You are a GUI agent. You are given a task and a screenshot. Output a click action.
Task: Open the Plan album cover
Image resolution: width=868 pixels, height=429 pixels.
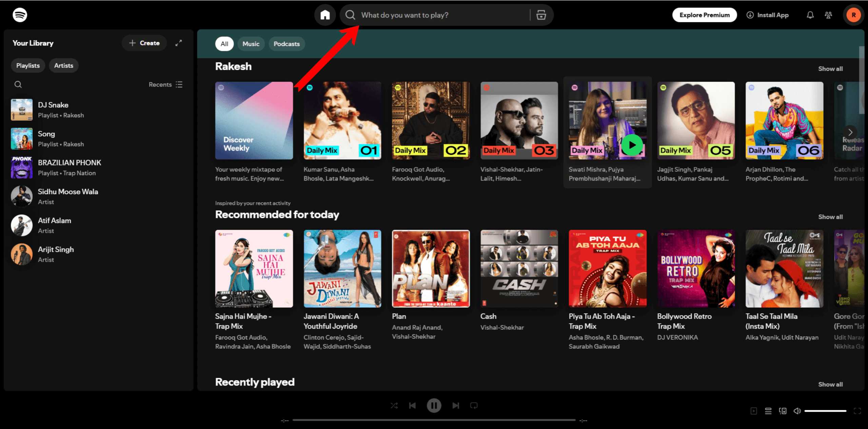point(431,269)
